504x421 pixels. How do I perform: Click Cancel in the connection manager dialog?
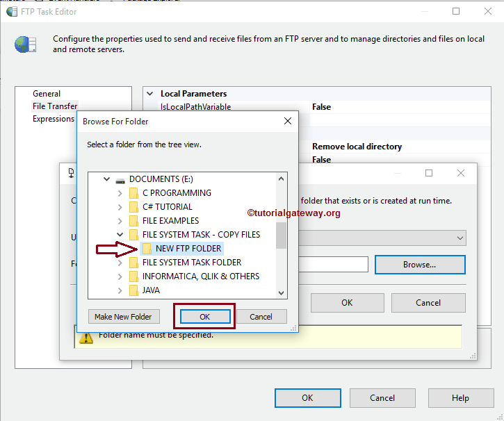point(428,302)
